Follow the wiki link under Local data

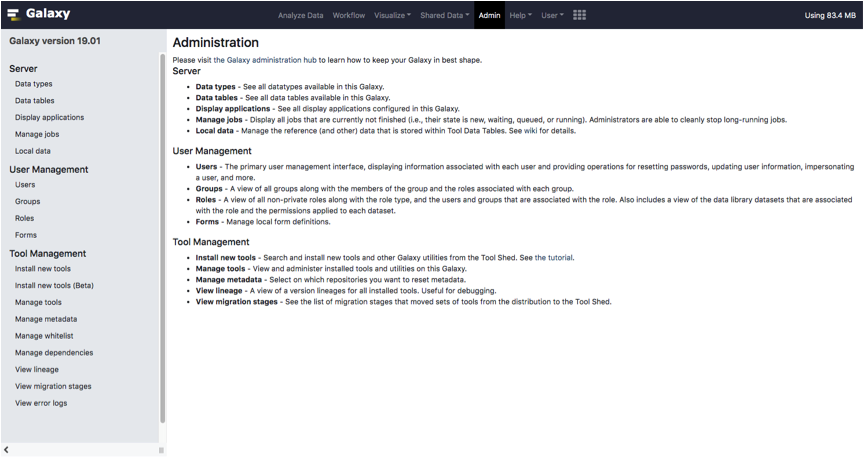click(530, 131)
